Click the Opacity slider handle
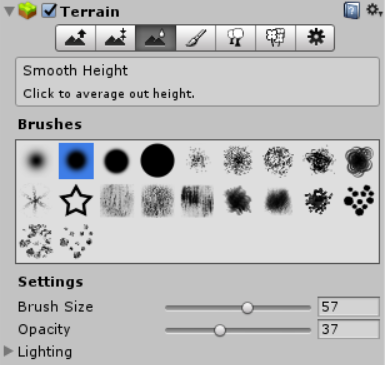Viewport: 385px width, 365px height. click(220, 330)
